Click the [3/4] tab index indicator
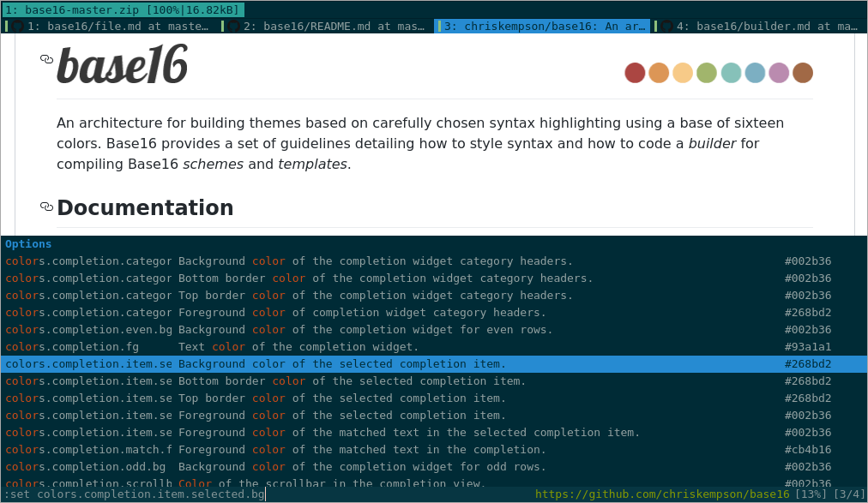868x503 pixels. 848,494
